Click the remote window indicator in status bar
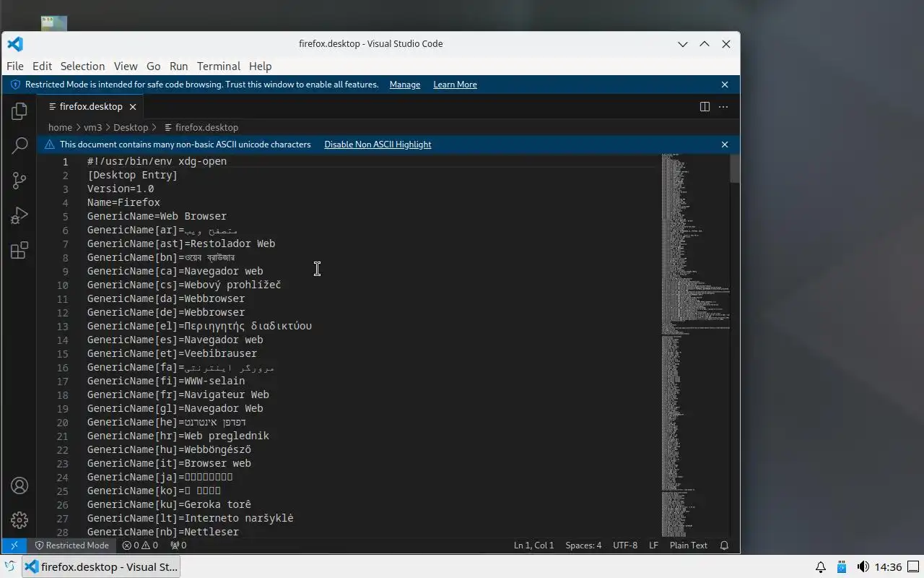 (14, 545)
